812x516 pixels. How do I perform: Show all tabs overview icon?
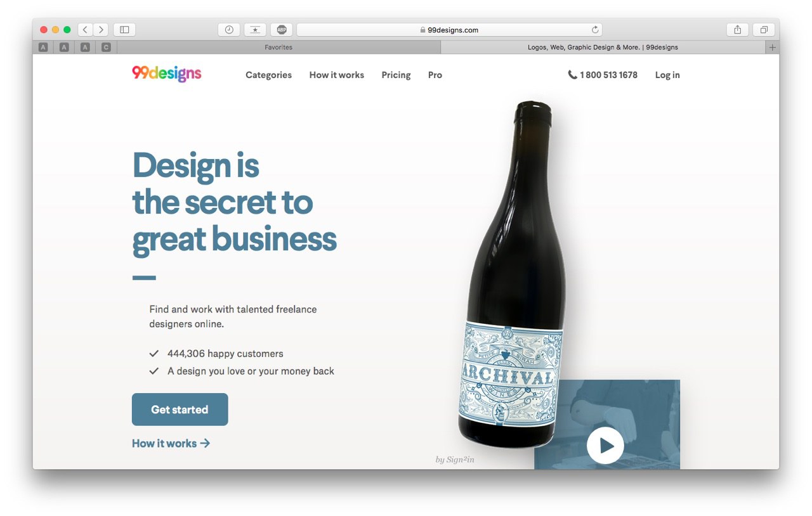pos(764,30)
